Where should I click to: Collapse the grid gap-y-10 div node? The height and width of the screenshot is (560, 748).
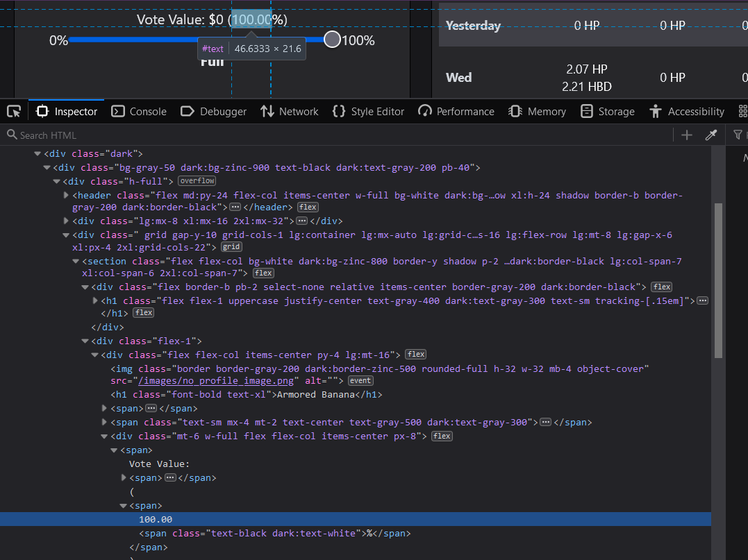[66, 235]
